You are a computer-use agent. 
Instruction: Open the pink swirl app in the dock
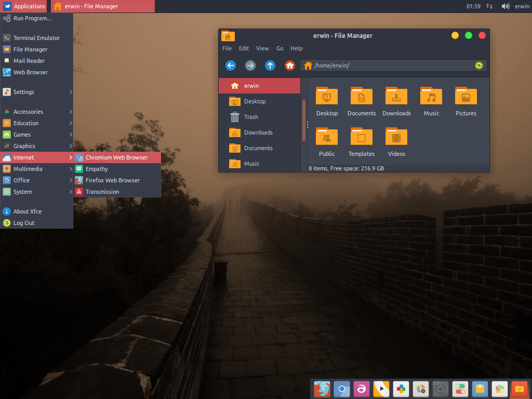click(362, 389)
